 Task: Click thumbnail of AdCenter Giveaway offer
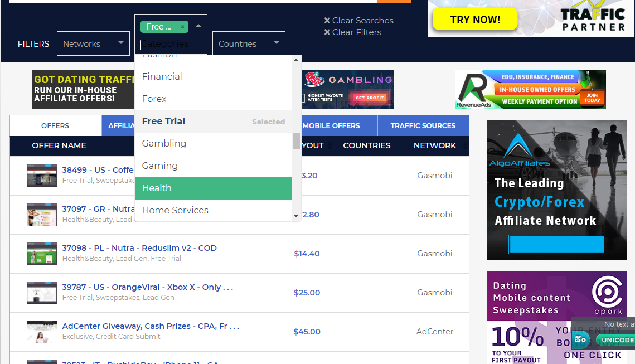42,332
